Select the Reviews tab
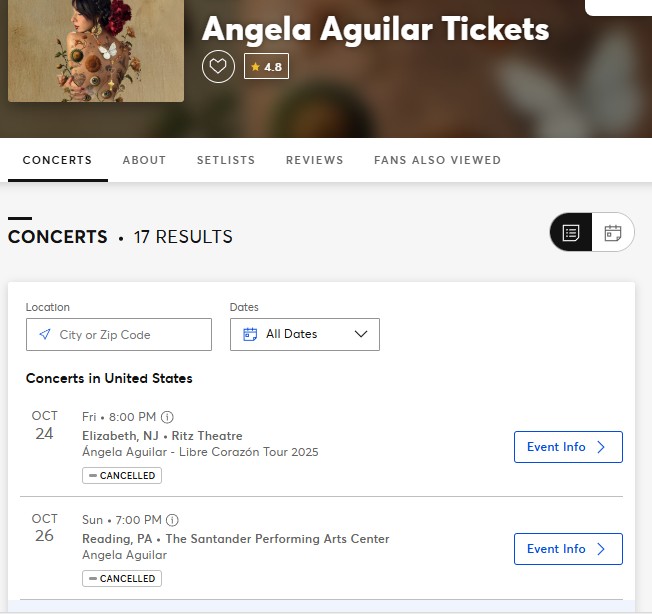The image size is (652, 614). coord(314,160)
